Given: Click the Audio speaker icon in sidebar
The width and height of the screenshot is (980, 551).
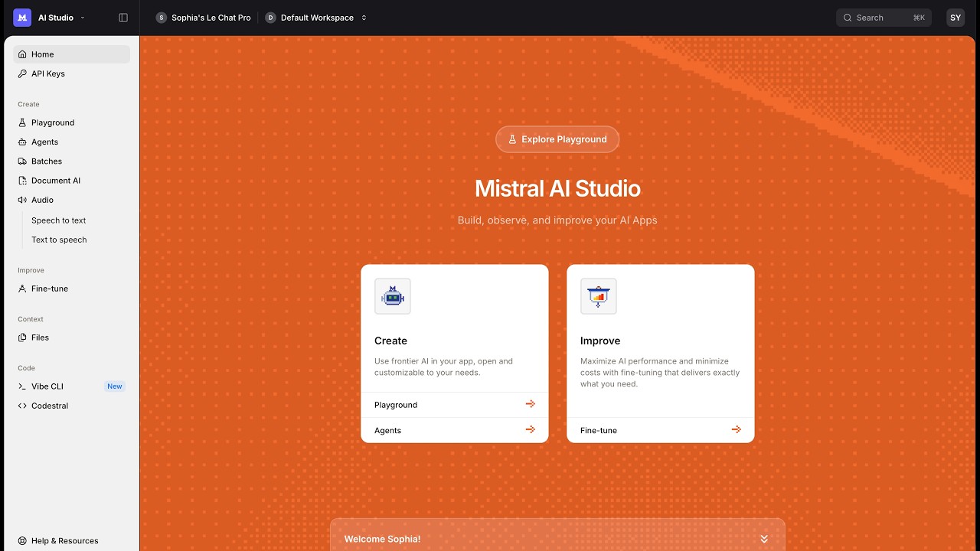Looking at the screenshot, I should click(x=22, y=200).
